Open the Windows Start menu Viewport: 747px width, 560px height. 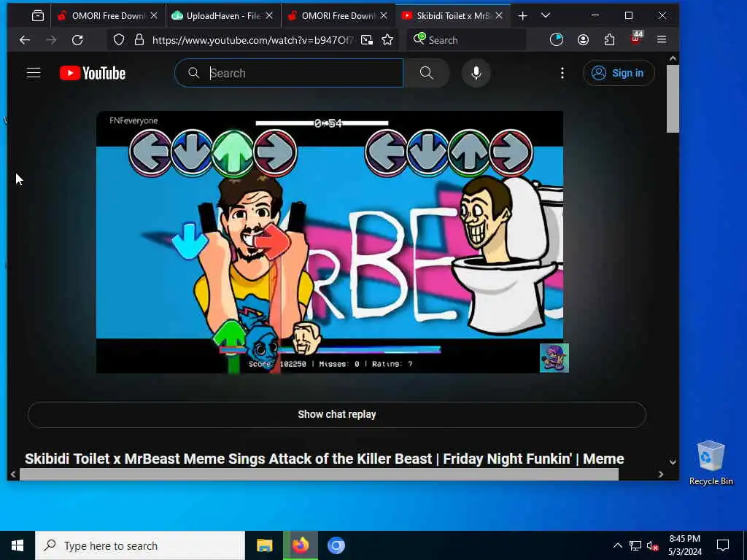click(x=18, y=545)
